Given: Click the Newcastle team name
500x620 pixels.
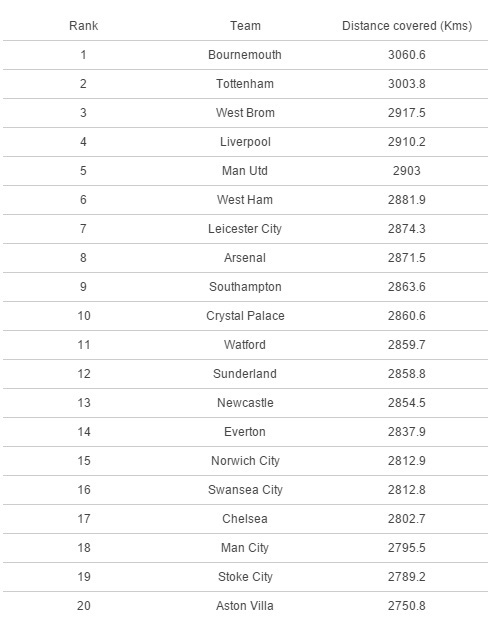Looking at the screenshot, I should 245,403.
